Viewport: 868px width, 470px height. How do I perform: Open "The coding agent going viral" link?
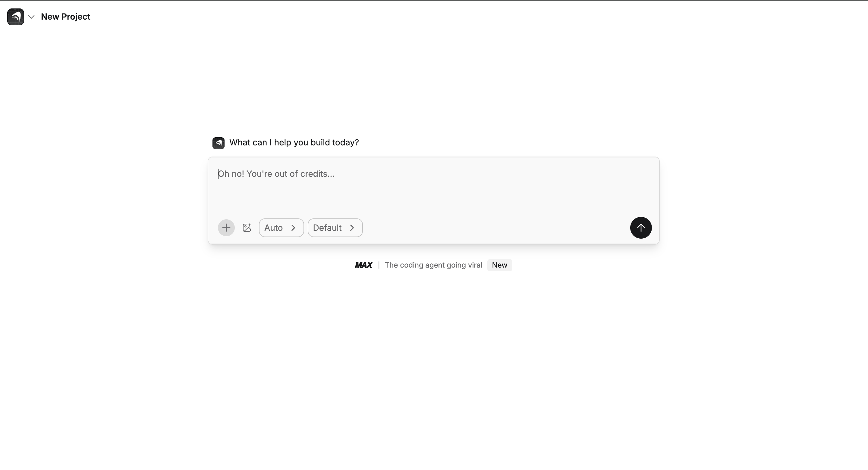pos(433,265)
